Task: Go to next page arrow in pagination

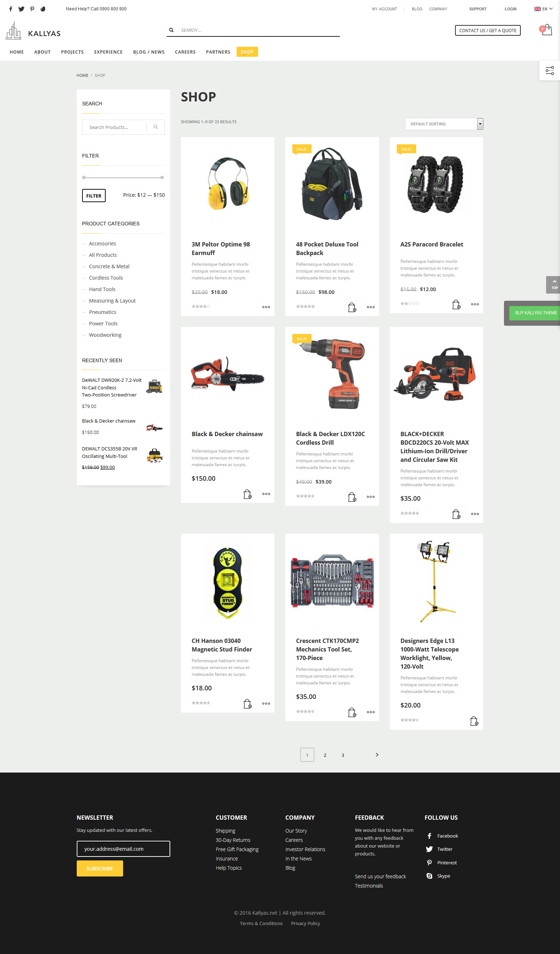Action: tap(377, 755)
